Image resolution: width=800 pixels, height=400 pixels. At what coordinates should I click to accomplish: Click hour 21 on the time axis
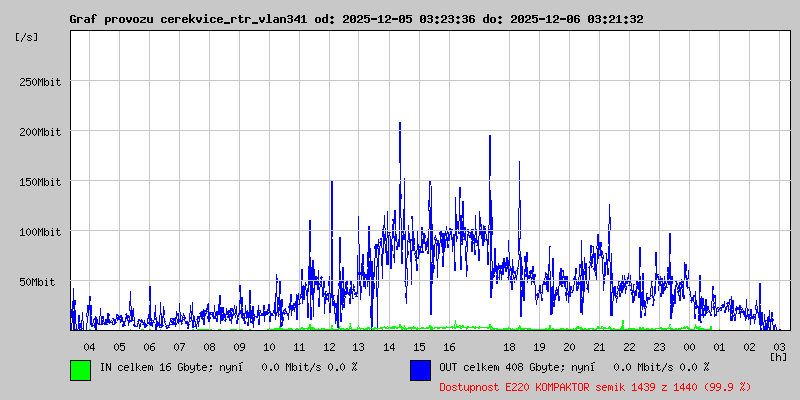coord(599,347)
